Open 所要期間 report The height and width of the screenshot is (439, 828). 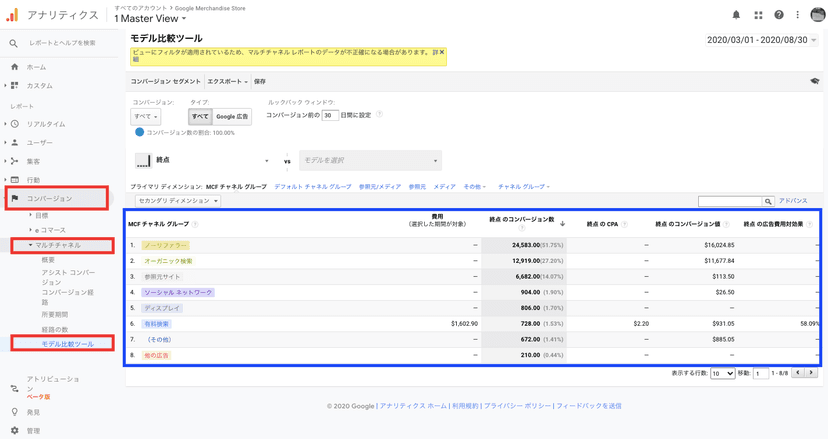coord(54,314)
